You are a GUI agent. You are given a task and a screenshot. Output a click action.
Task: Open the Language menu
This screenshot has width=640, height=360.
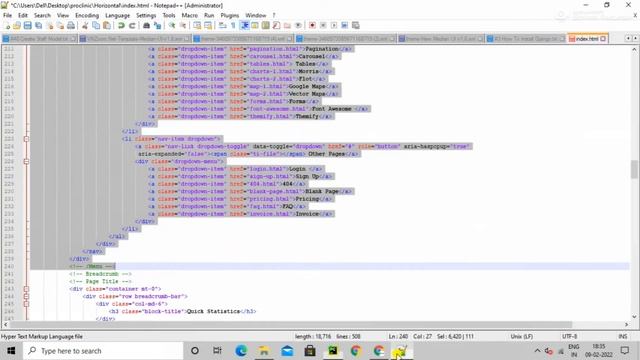click(x=118, y=16)
